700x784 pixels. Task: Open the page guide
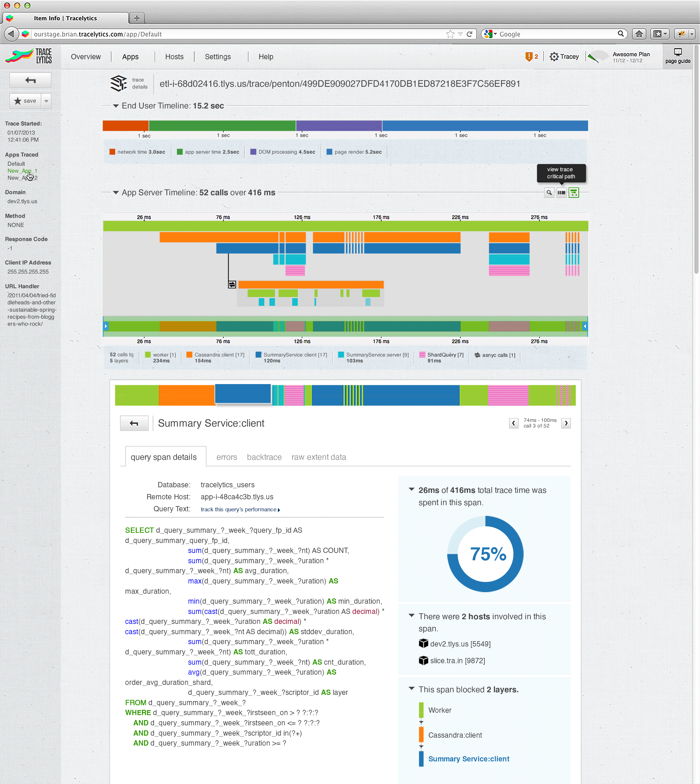[678, 56]
